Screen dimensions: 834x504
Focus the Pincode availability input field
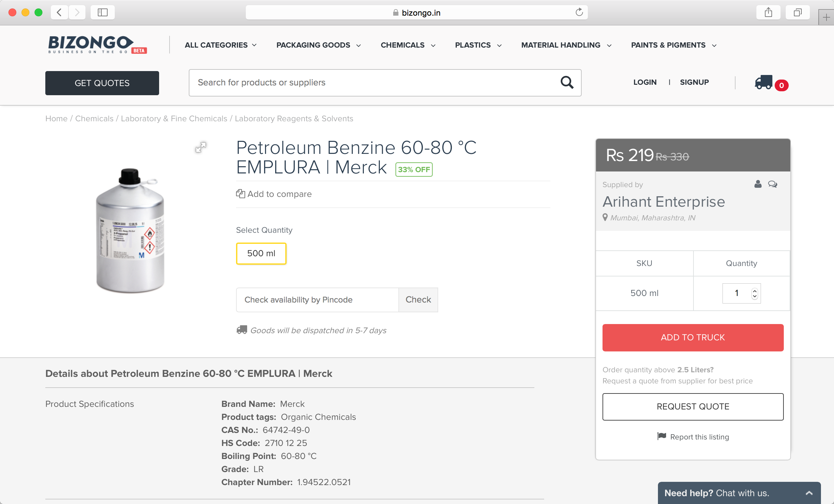pyautogui.click(x=317, y=300)
